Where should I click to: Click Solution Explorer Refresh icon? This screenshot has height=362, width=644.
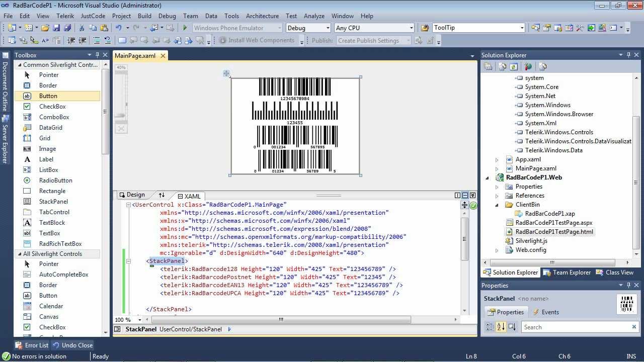click(x=513, y=66)
